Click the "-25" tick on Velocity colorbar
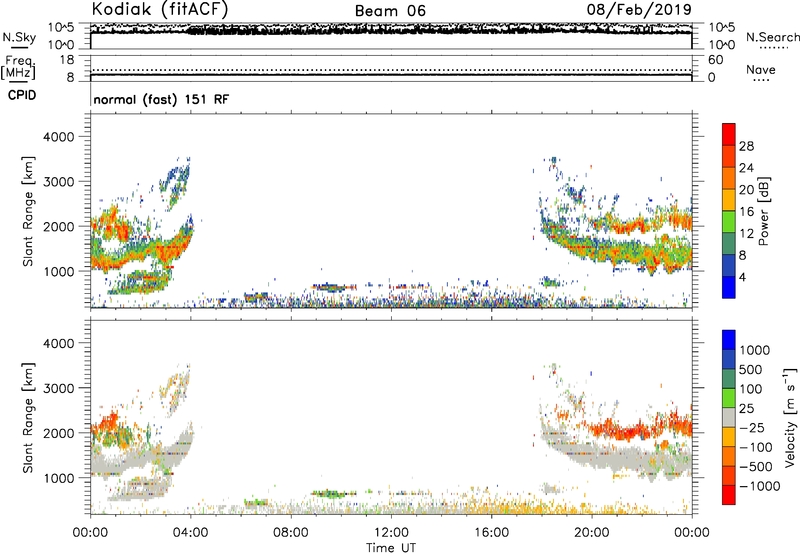This screenshot has width=800, height=554. (x=752, y=427)
